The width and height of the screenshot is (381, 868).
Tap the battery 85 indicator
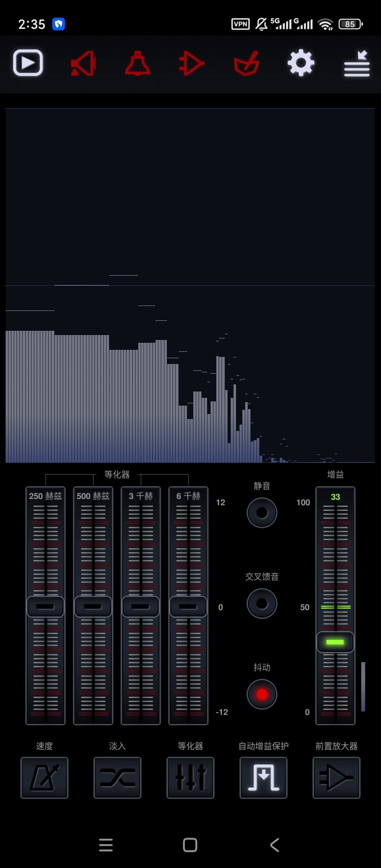click(351, 24)
